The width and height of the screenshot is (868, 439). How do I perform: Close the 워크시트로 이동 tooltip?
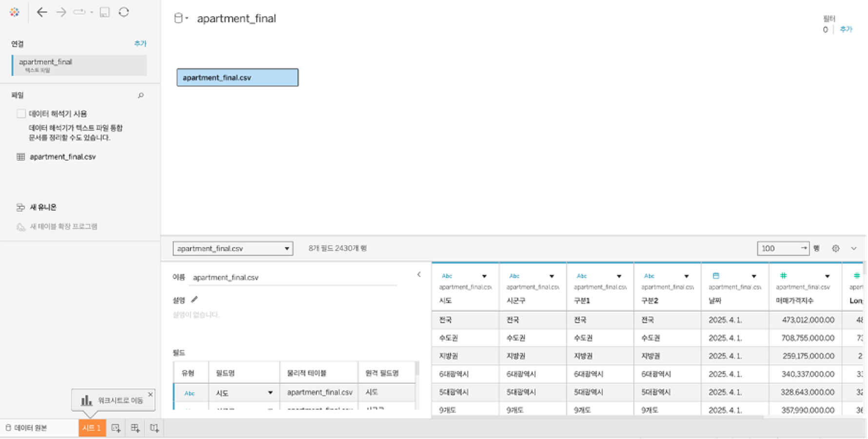pyautogui.click(x=151, y=394)
